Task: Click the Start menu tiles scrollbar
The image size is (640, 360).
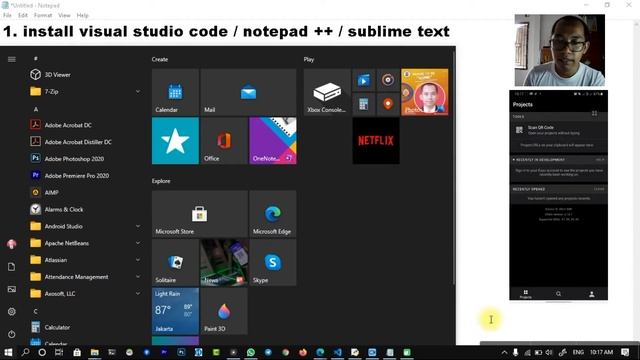Action: [453, 167]
